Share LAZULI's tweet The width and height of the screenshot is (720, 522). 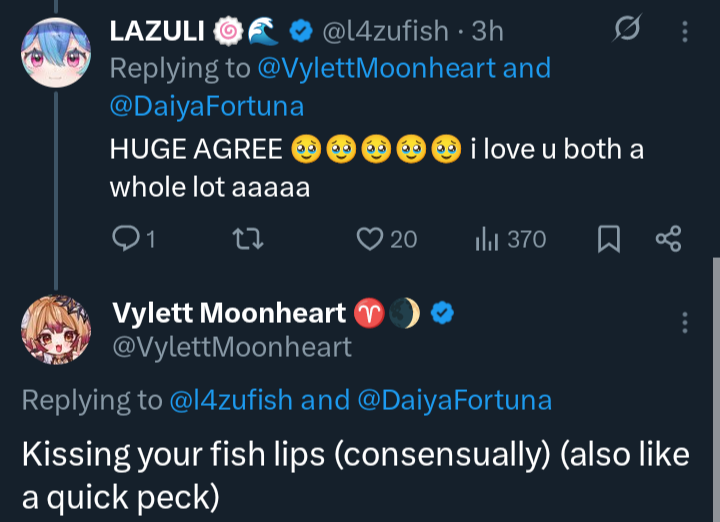(x=667, y=239)
